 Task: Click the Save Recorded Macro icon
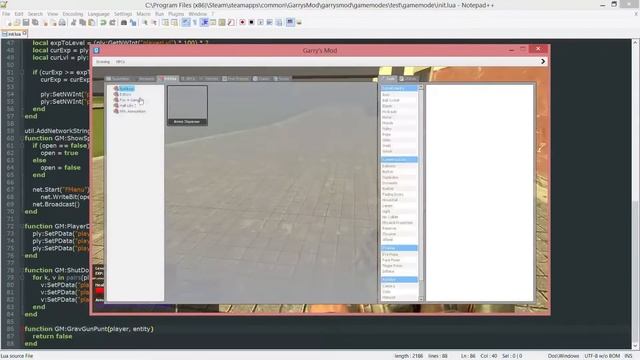279,22
